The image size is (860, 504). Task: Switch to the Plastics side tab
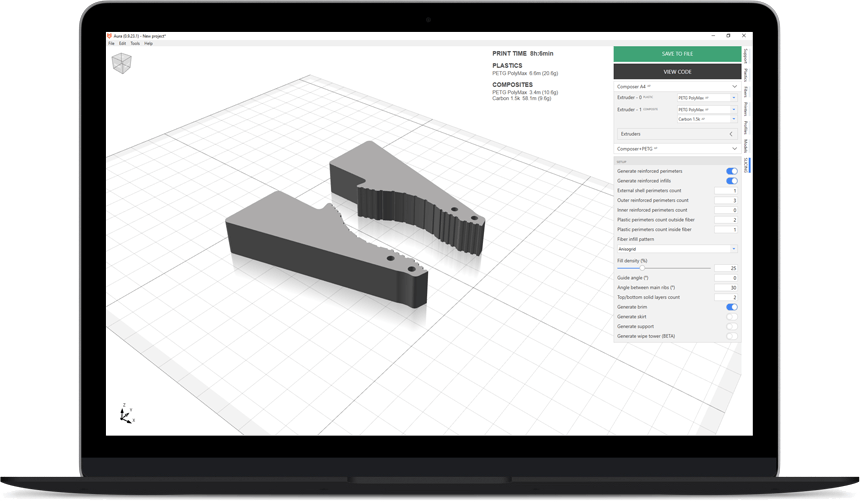[746, 75]
